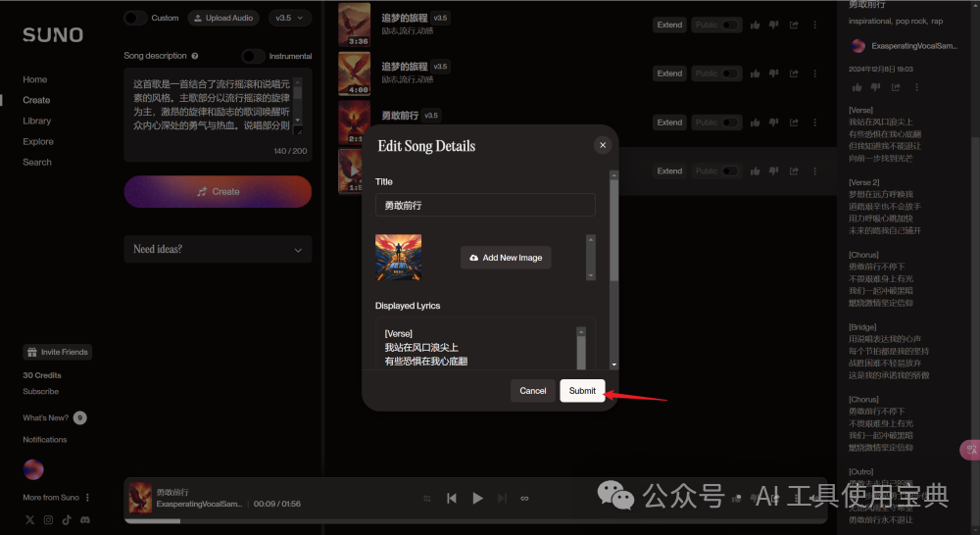
Task: Open Suno's Instagram icon in sidebar
Action: click(x=48, y=520)
